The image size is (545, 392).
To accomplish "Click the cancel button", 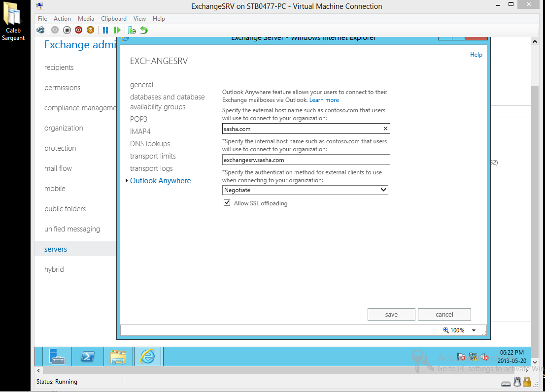I will (x=444, y=314).
